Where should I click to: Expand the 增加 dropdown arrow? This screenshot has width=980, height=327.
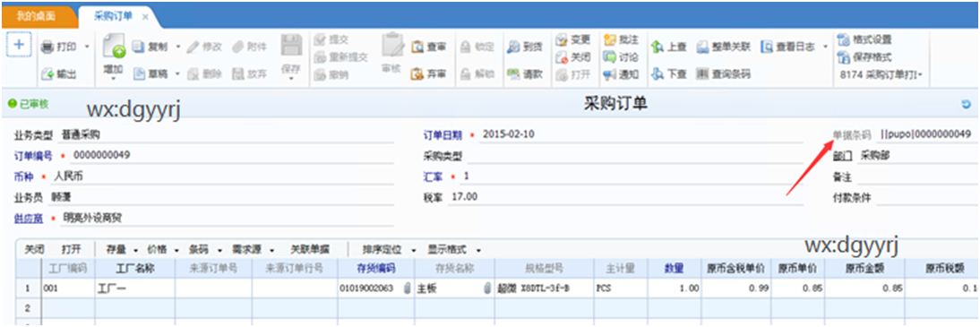tap(113, 79)
